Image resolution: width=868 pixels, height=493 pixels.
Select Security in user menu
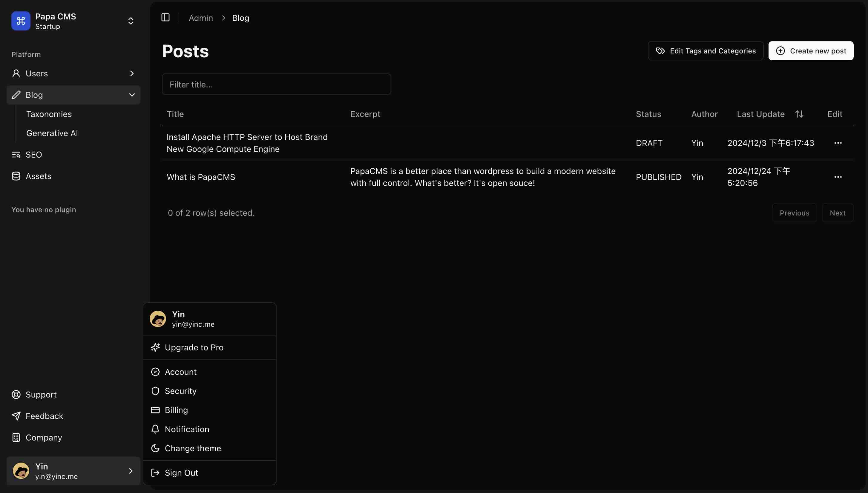point(180,391)
